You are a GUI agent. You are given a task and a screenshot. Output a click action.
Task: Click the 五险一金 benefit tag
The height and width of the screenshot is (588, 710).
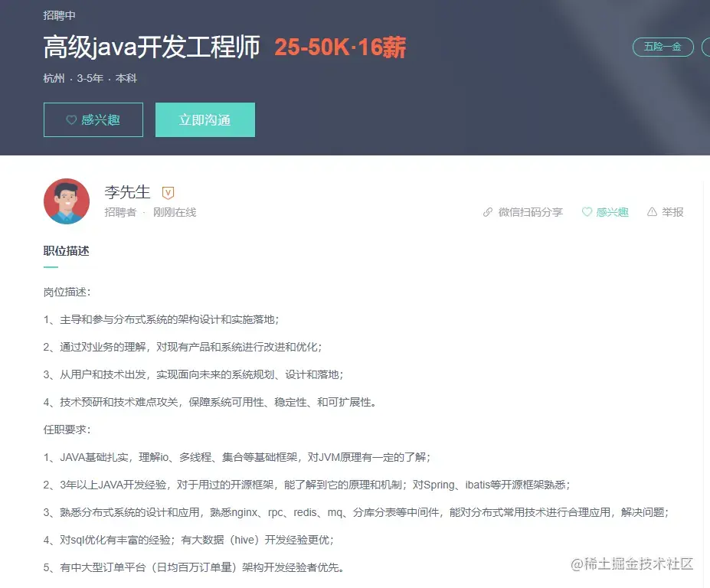[663, 47]
